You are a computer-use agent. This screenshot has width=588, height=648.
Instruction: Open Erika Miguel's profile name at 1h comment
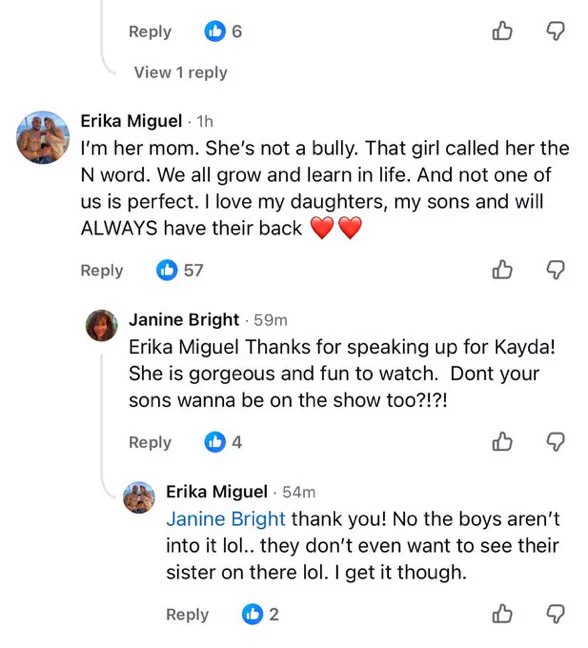click(x=131, y=121)
